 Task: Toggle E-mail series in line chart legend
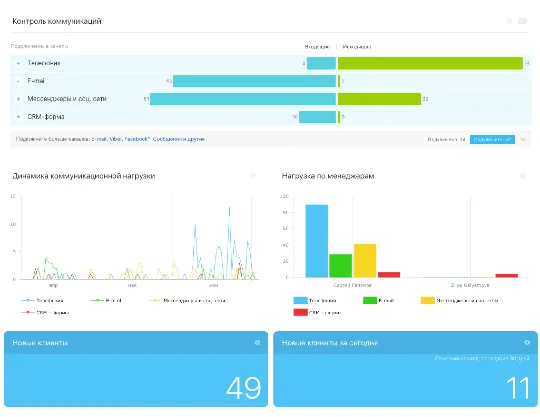click(106, 301)
